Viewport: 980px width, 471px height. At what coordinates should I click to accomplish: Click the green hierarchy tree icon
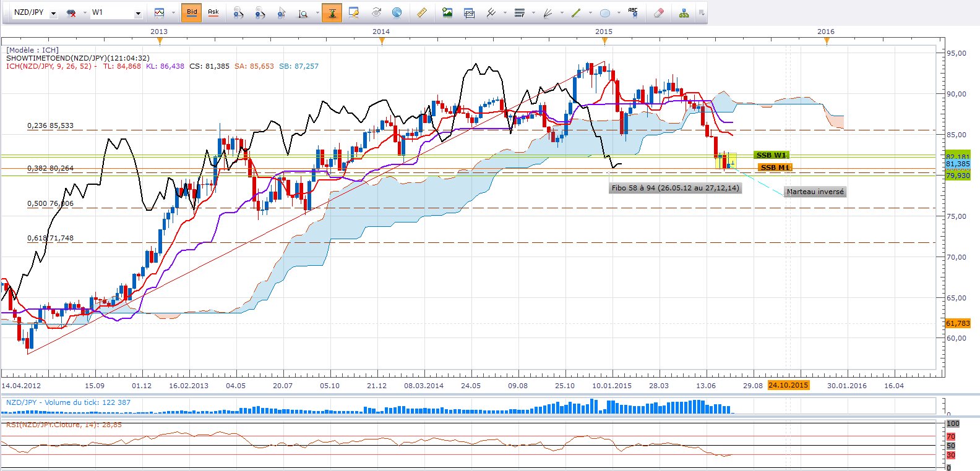684,12
